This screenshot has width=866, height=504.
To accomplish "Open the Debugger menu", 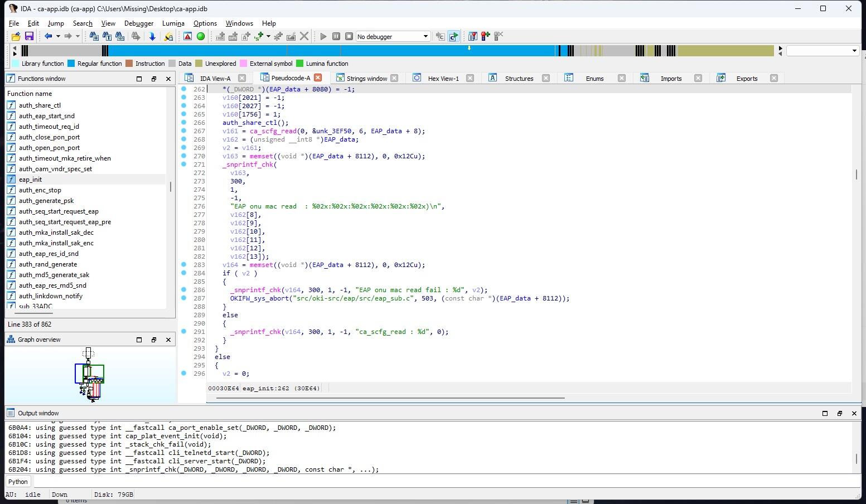I will (139, 23).
